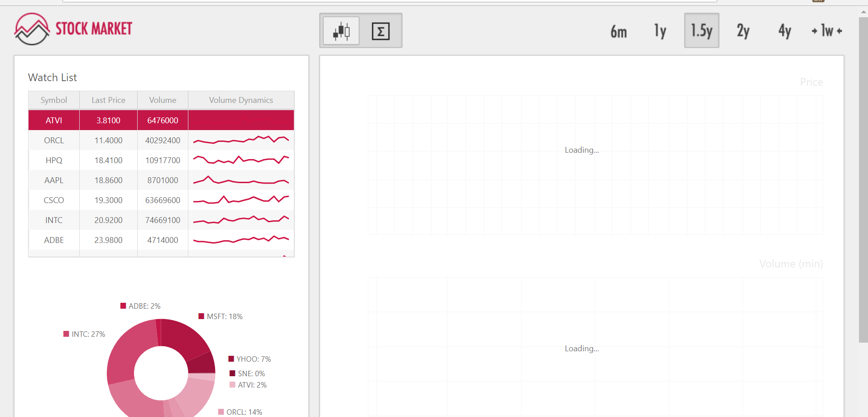
Task: Click ORCL volume value 40292400
Action: (x=163, y=140)
